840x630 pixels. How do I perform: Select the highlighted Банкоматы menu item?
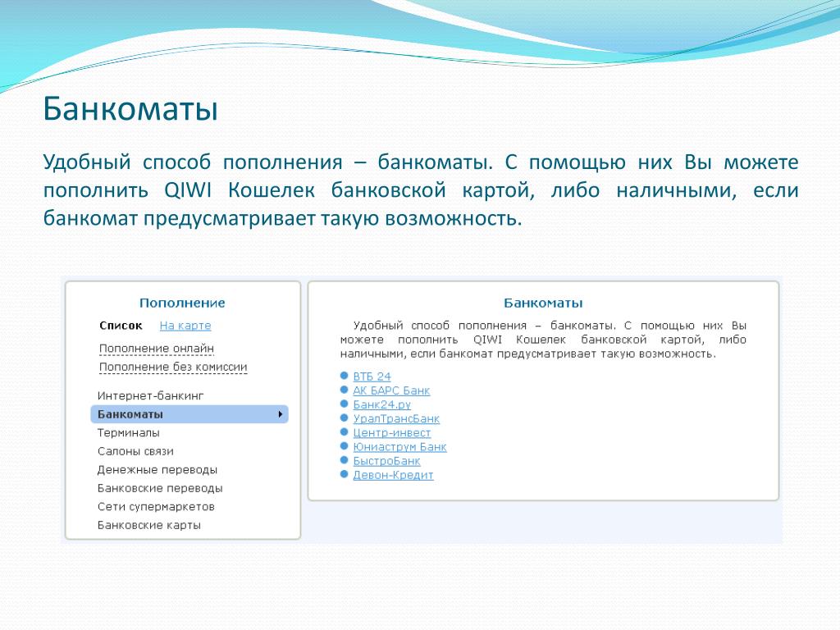[189, 414]
